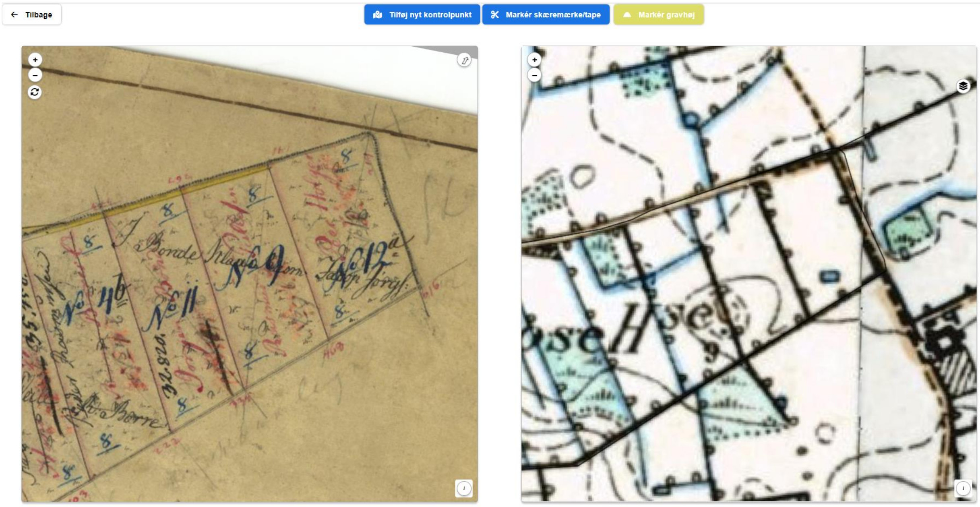The image size is (980, 507).
Task: Go back with the Tilbage button
Action: coord(32,14)
